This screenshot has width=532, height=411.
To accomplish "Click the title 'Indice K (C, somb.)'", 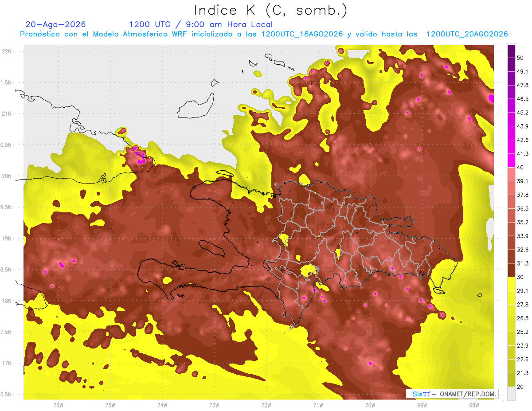I will coord(270,10).
